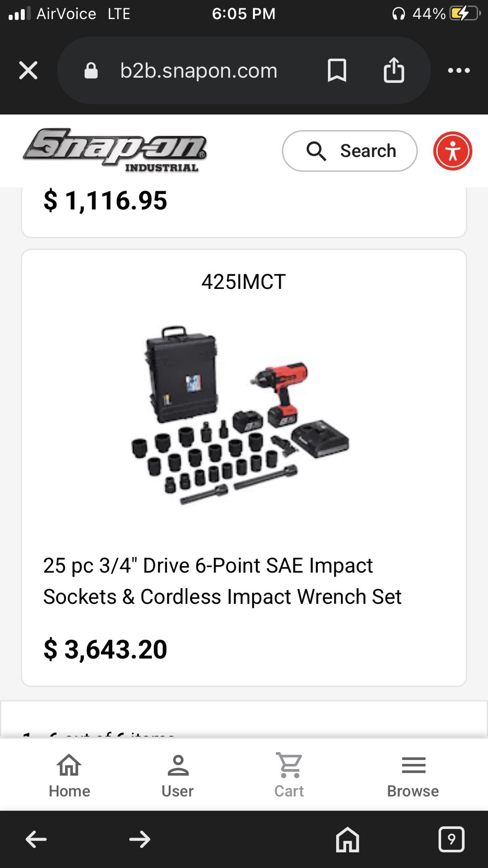Tap the Snap-on Industrial logo
The width and height of the screenshot is (488, 868).
point(115,150)
